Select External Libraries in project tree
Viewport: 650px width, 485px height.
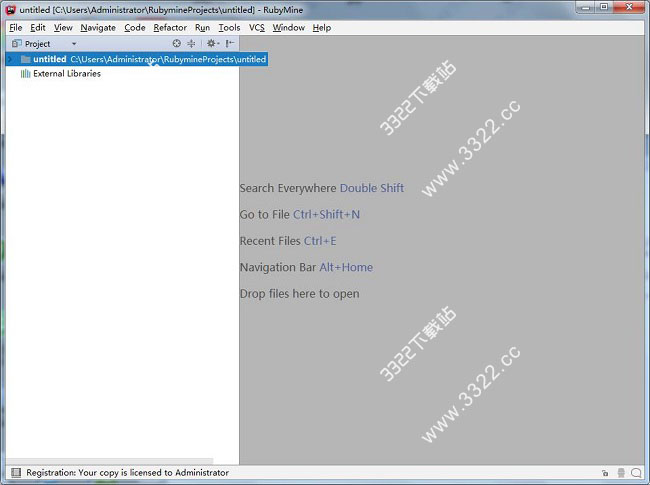tap(67, 74)
